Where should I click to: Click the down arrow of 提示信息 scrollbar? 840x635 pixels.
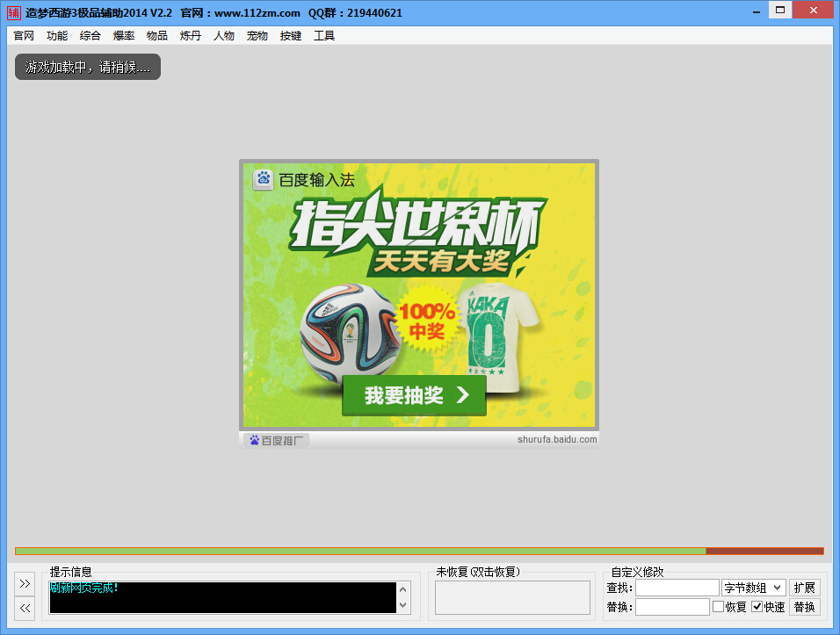[402, 605]
